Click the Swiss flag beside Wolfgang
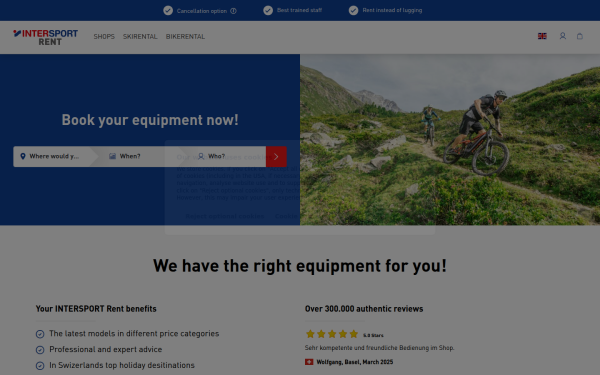This screenshot has width=600, height=375. [x=309, y=362]
